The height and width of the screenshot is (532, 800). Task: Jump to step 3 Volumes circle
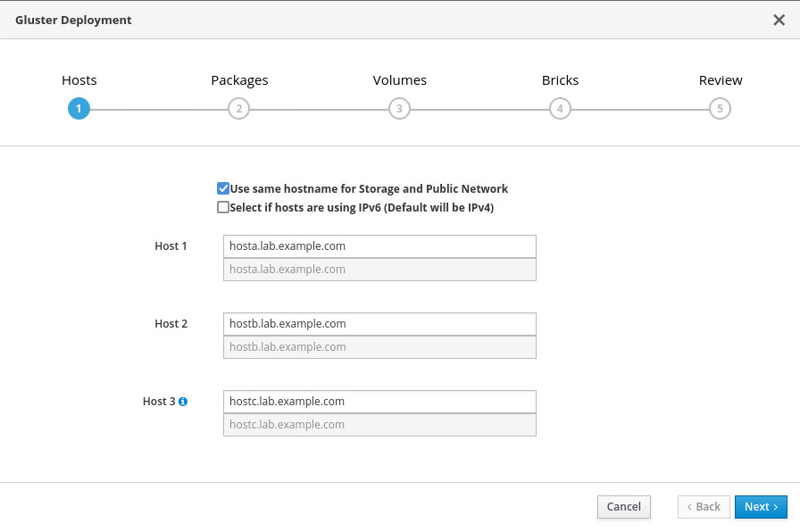click(x=399, y=109)
